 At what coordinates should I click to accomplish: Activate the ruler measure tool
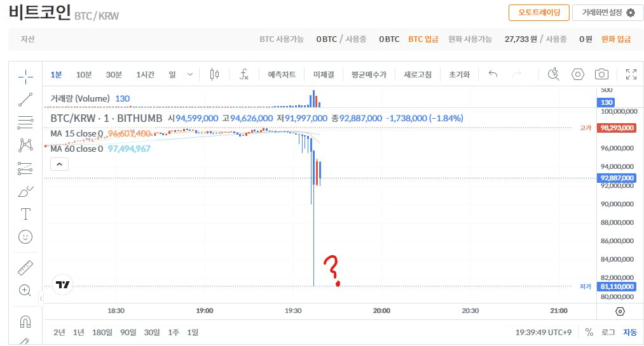pos(25,267)
